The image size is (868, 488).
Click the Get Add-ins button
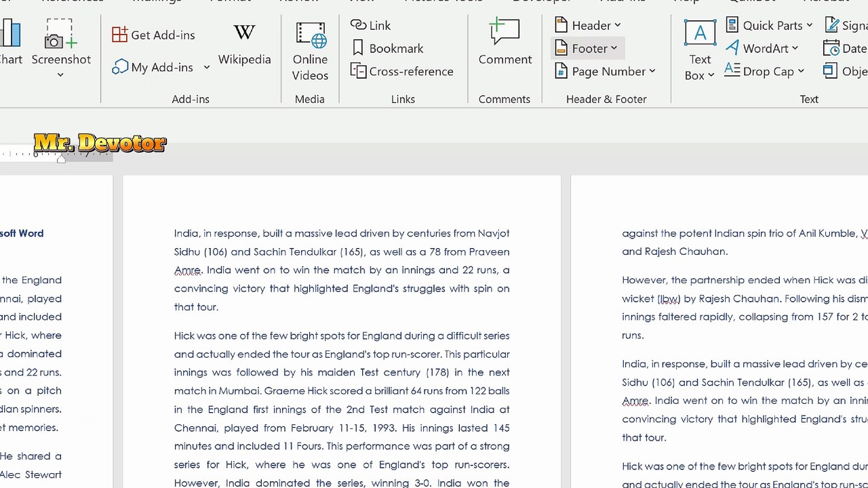[x=153, y=35]
